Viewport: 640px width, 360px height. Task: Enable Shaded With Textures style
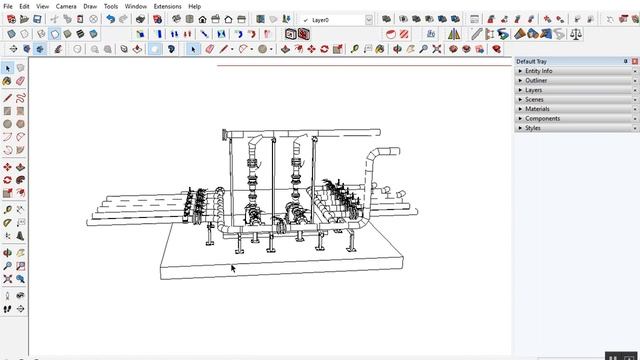(80, 34)
